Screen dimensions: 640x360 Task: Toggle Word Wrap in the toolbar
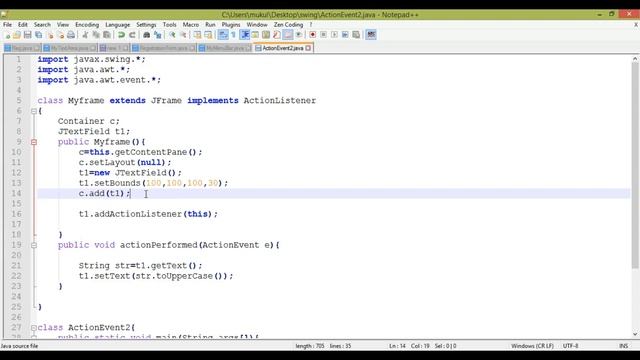coord(223,35)
